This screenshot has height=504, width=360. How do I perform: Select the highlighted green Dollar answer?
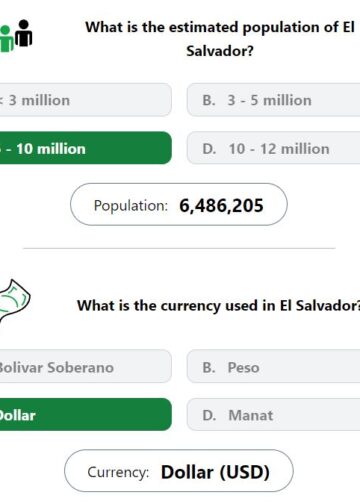[x=86, y=414]
